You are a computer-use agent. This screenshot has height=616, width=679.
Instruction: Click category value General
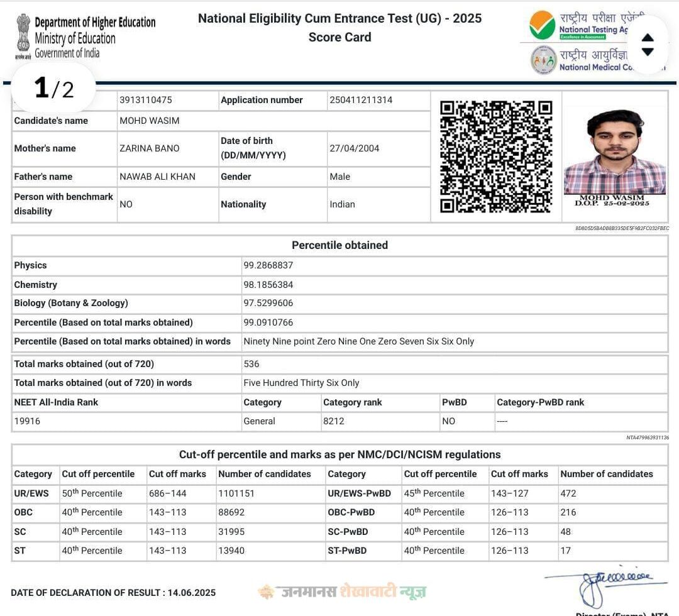(259, 421)
